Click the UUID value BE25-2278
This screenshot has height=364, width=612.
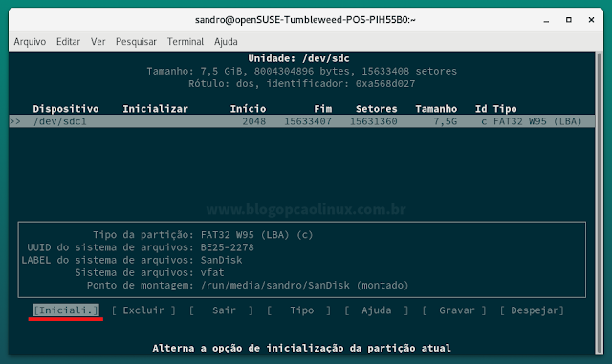(x=228, y=247)
